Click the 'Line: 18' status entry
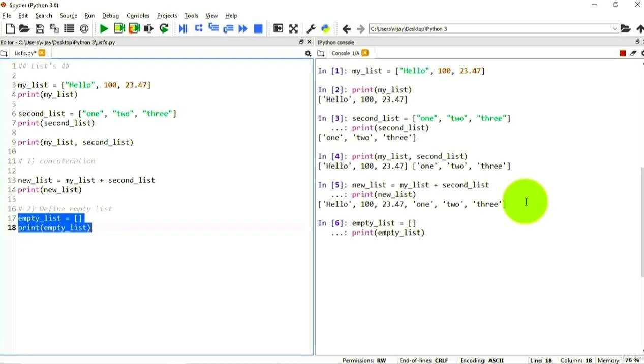 click(x=541, y=360)
